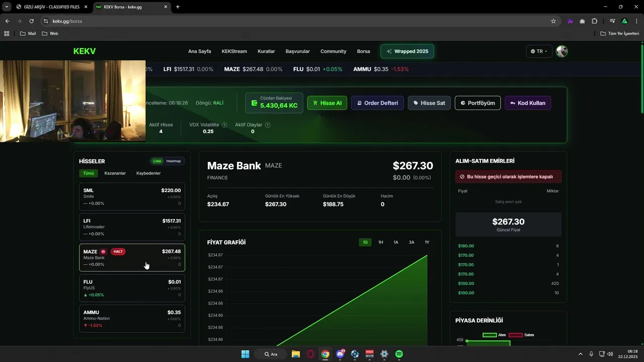
Task: Open Windows Start menu
Action: [x=245, y=354]
